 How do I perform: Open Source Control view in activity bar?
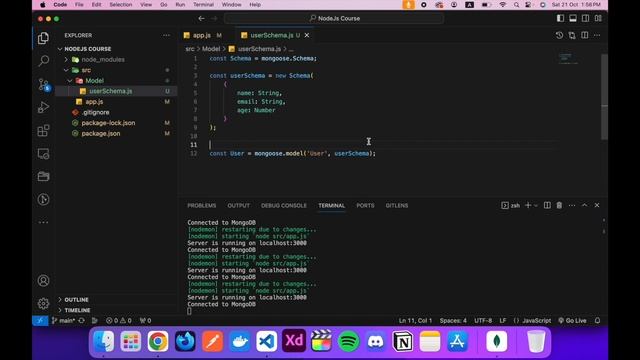pos(43,84)
